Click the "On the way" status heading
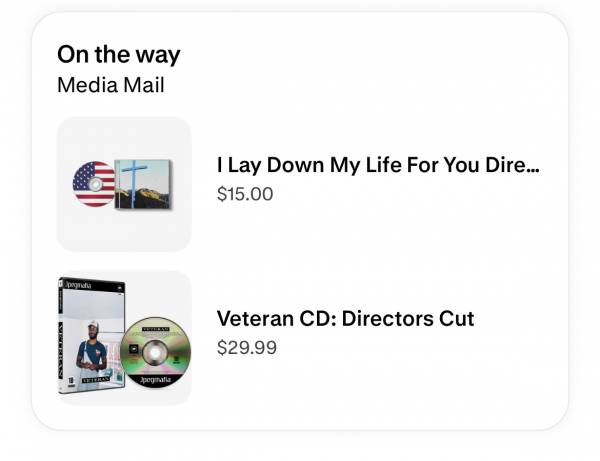The width and height of the screenshot is (600, 461). point(119,54)
